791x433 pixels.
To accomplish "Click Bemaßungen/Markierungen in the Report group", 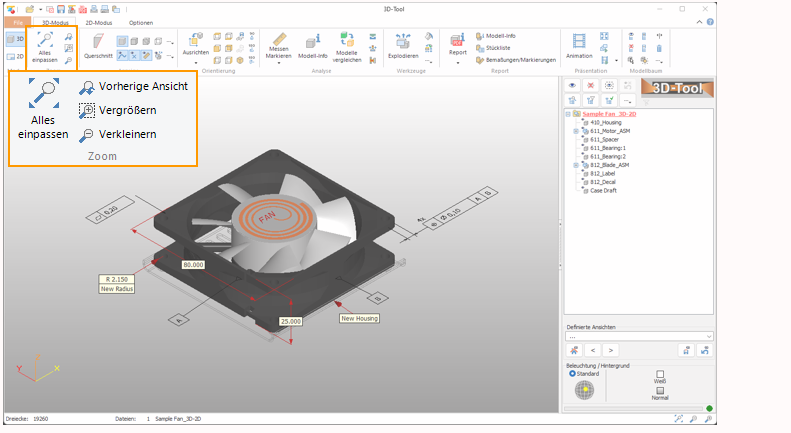I will [x=519, y=59].
